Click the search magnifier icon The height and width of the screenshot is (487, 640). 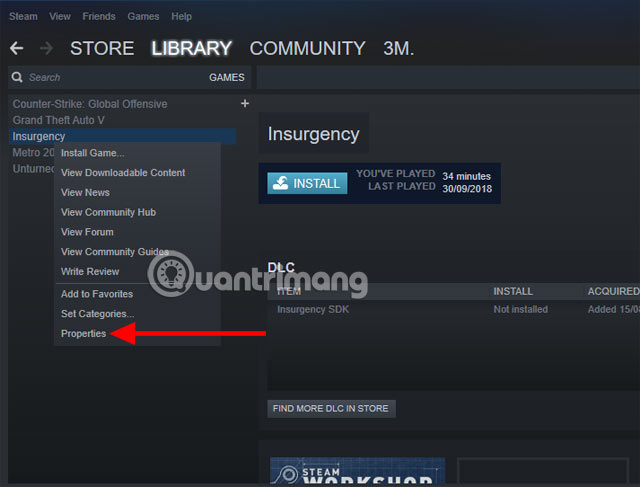[17, 77]
